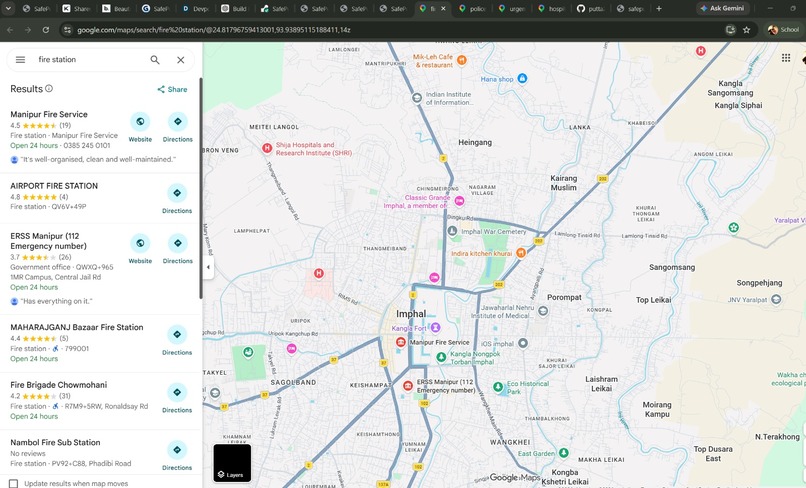Click the iOS imphal map pin
This screenshot has width=806, height=488.
523,343
